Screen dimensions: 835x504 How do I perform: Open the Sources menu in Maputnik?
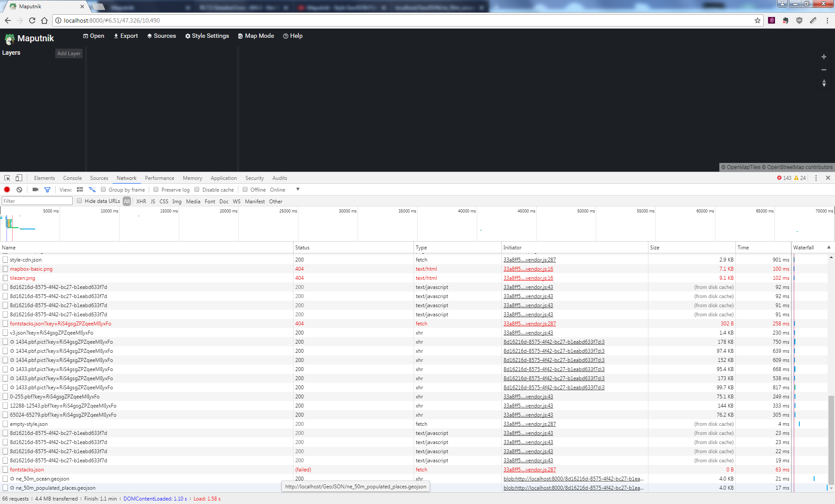[x=161, y=36]
